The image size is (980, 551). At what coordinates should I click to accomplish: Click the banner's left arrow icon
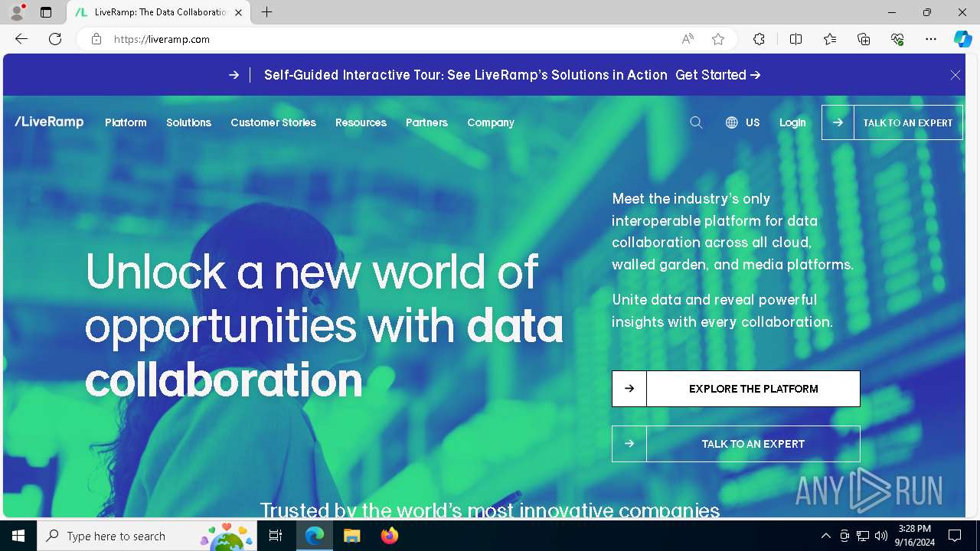234,75
